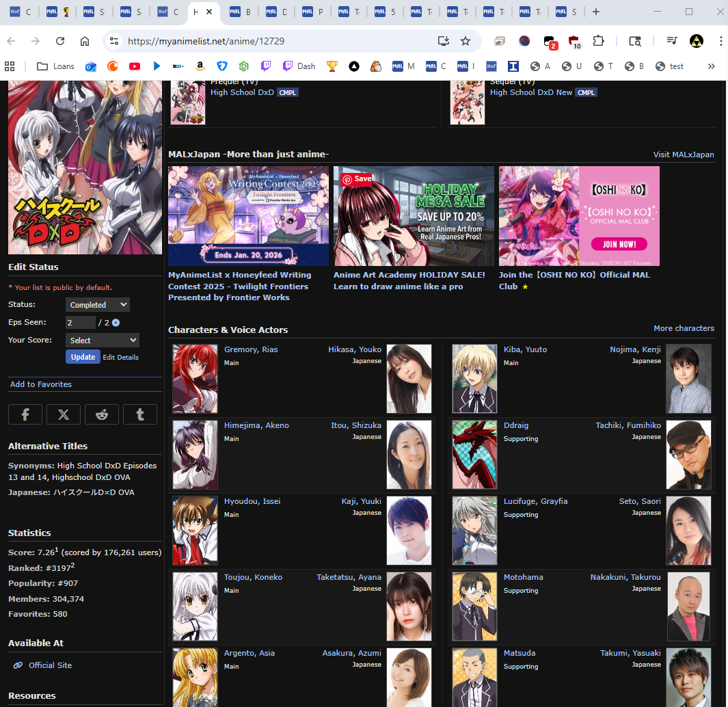Click the install app icon in address bar
The height and width of the screenshot is (707, 728).
tap(444, 41)
